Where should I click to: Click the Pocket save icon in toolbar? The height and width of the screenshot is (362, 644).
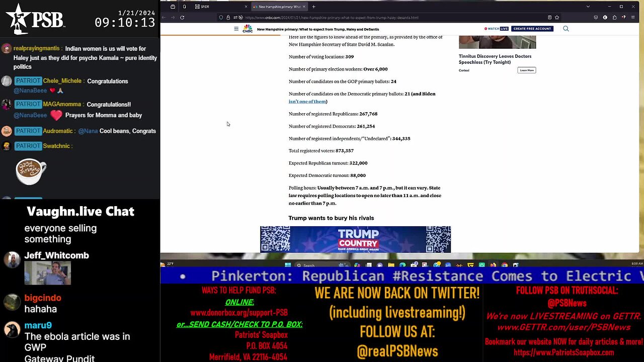596,18
